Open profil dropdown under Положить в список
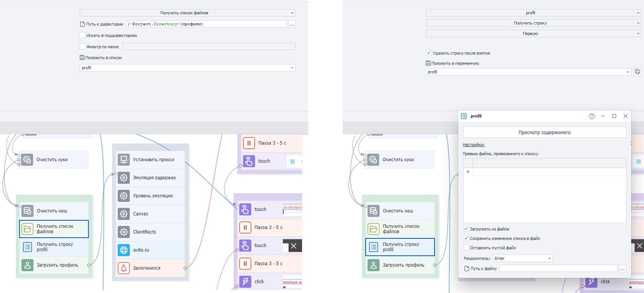Viewport: 644px width, 293px height. 188,68
